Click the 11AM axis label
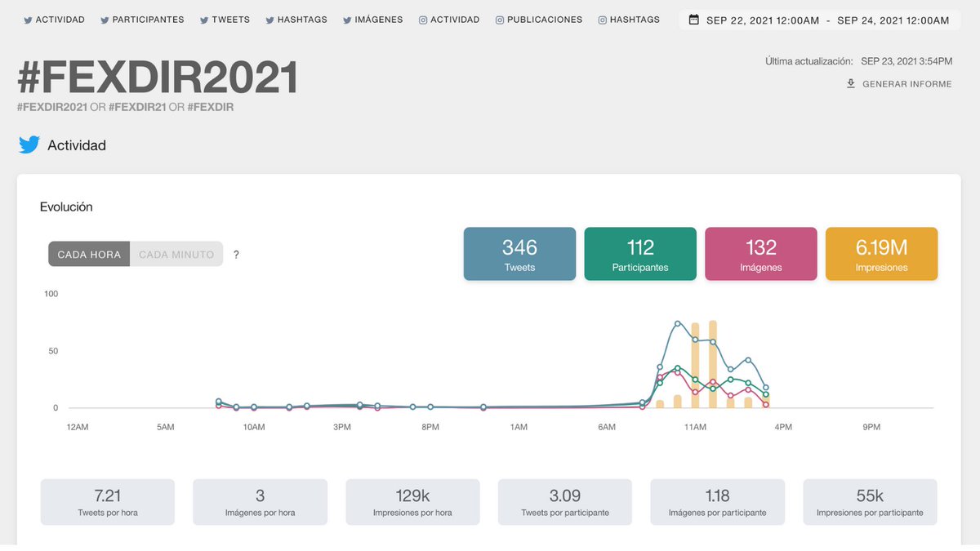This screenshot has width=980, height=551. click(x=695, y=427)
